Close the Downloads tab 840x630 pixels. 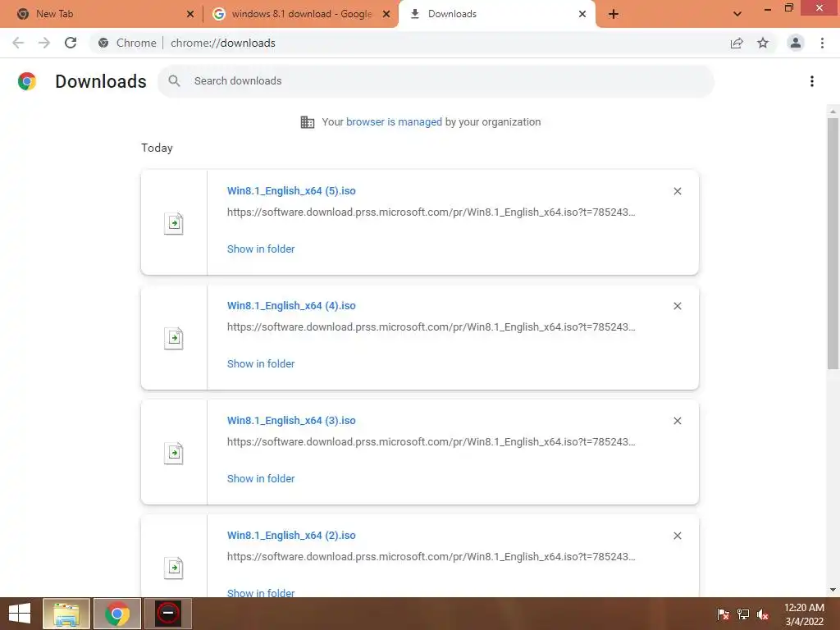click(582, 14)
